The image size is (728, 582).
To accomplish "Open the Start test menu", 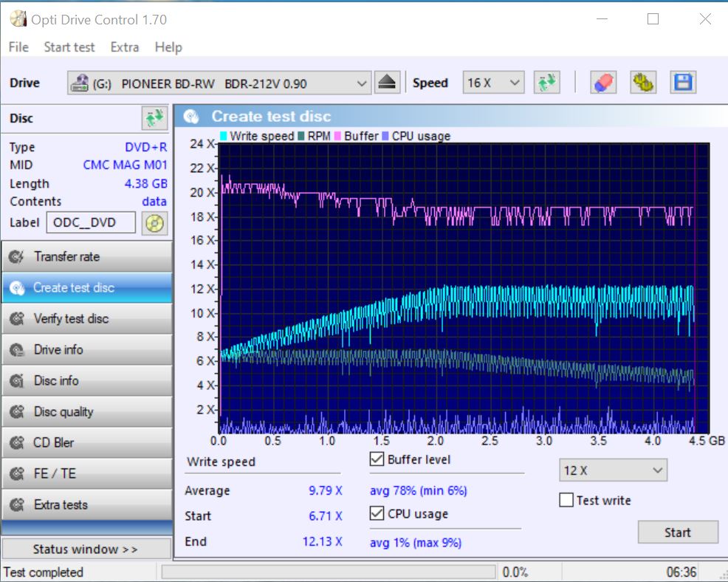I will [69, 47].
